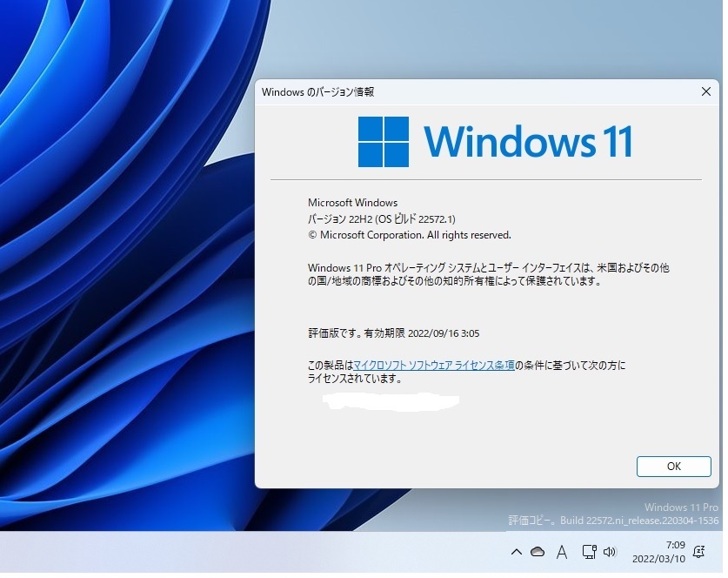The image size is (728, 578).
Task: Click the OK button in the version dialog
Action: (674, 466)
